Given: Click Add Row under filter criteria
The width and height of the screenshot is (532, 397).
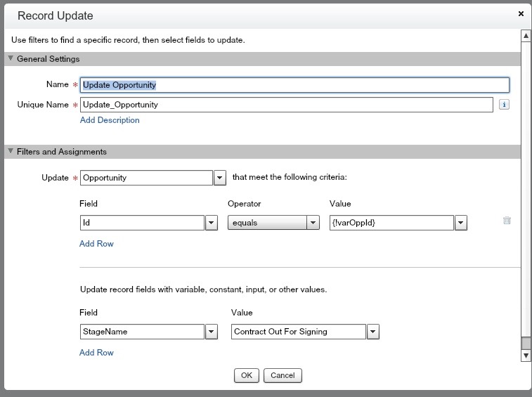Looking at the screenshot, I should click(96, 244).
